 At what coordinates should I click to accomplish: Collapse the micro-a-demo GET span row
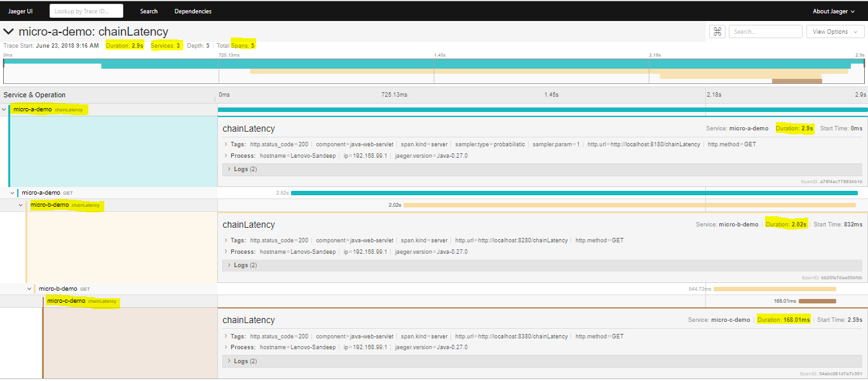click(12, 192)
